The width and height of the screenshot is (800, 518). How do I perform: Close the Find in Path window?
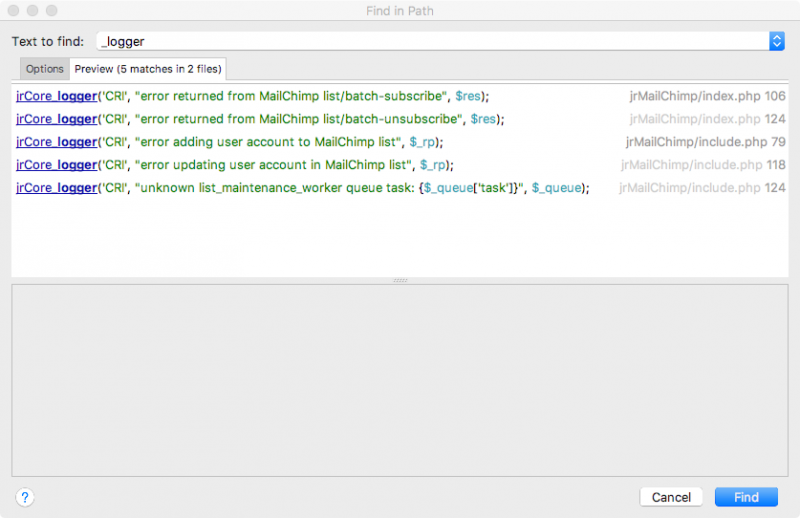tap(14, 10)
